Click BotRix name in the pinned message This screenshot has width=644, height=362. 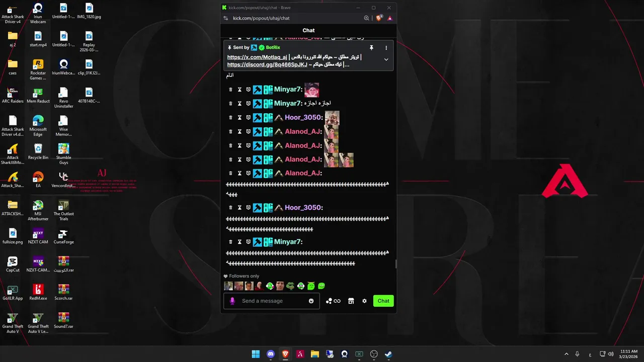tap(273, 48)
